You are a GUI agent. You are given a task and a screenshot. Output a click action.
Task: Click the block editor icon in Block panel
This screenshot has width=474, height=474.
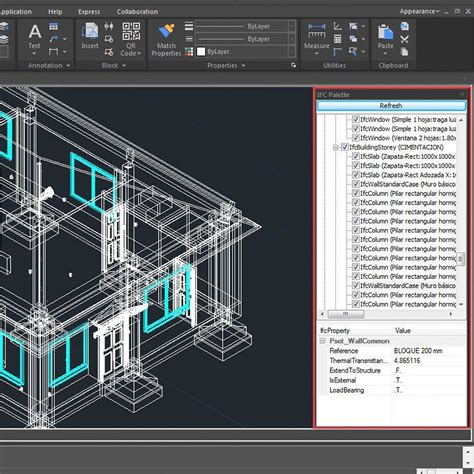click(x=109, y=52)
